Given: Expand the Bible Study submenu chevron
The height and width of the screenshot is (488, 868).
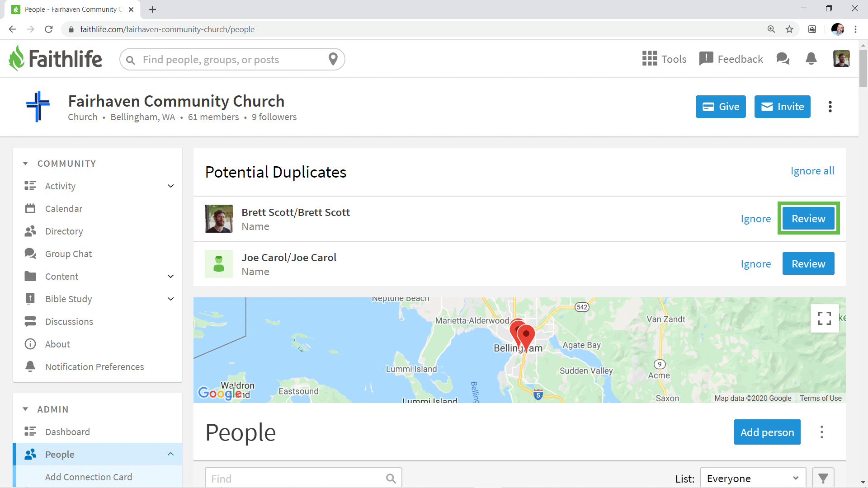Looking at the screenshot, I should 170,299.
